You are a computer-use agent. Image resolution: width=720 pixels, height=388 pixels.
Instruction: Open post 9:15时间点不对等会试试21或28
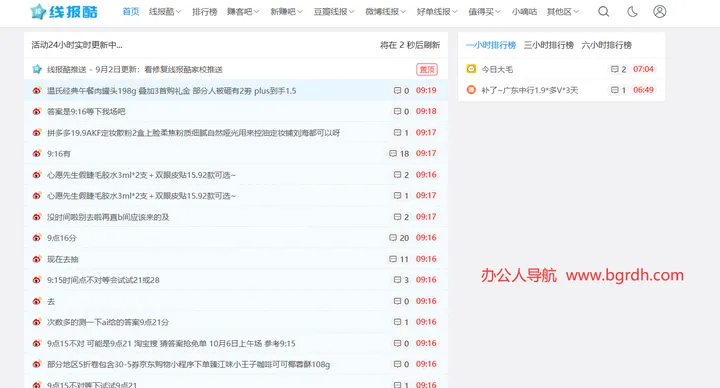tap(103, 280)
